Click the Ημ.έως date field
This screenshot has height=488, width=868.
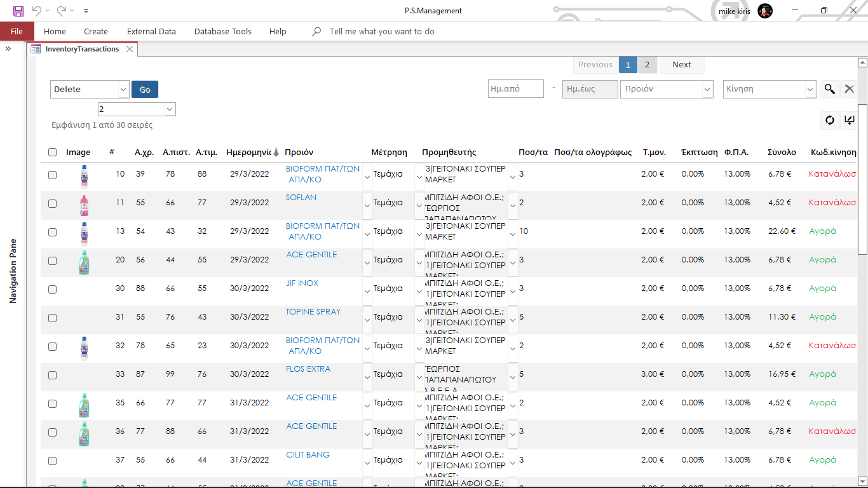pyautogui.click(x=590, y=89)
